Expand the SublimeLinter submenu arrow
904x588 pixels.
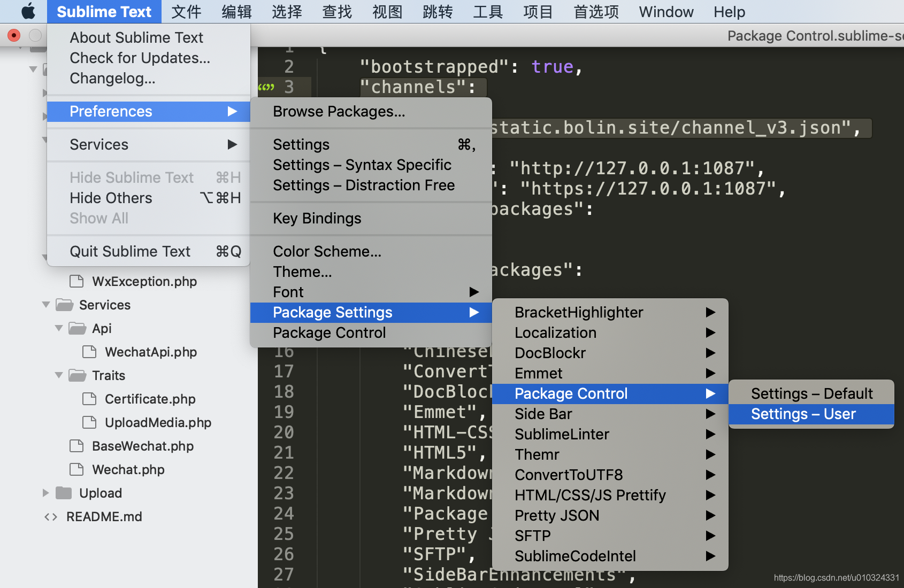pos(710,434)
